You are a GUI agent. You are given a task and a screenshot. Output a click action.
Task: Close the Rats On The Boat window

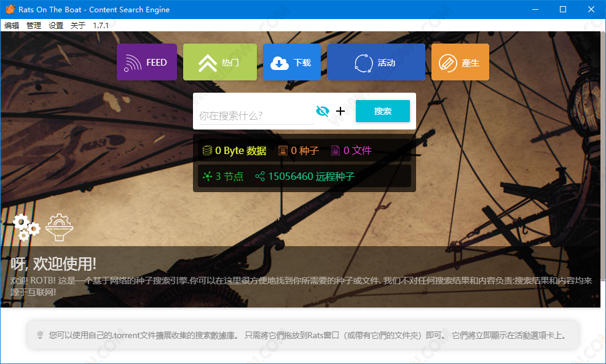click(x=591, y=9)
